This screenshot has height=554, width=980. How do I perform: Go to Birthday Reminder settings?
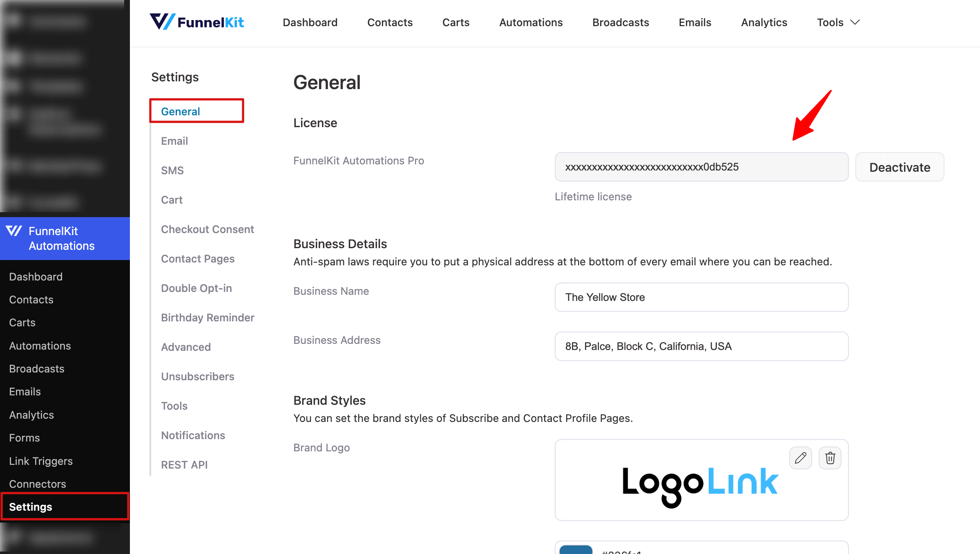208,317
